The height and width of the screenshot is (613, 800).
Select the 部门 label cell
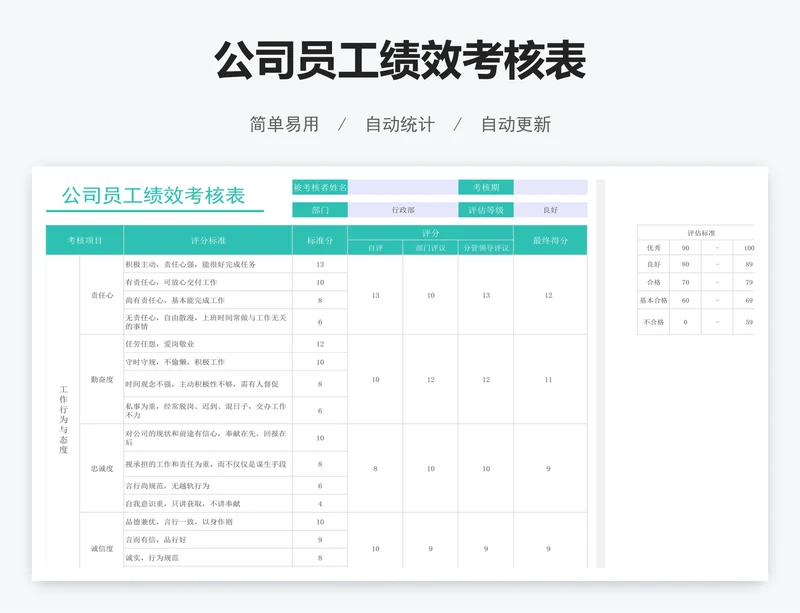pos(320,210)
